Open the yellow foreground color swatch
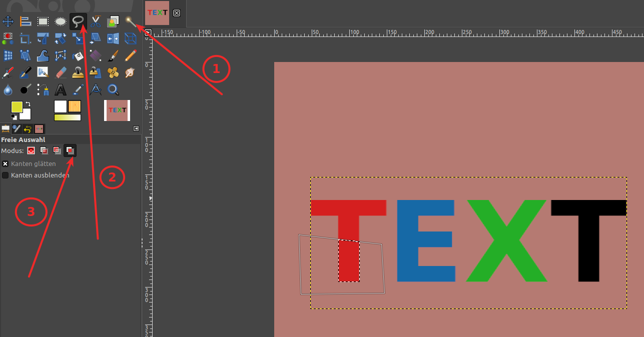The width and height of the screenshot is (644, 337). [x=17, y=106]
